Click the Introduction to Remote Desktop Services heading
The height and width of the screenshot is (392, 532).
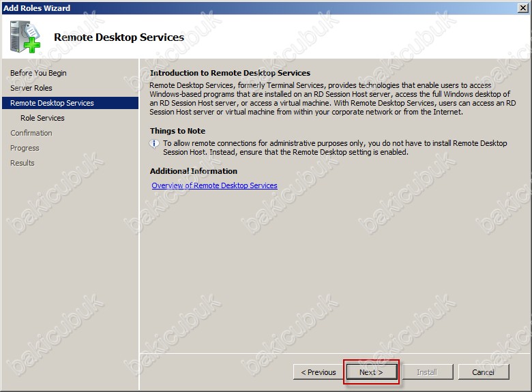[x=230, y=73]
